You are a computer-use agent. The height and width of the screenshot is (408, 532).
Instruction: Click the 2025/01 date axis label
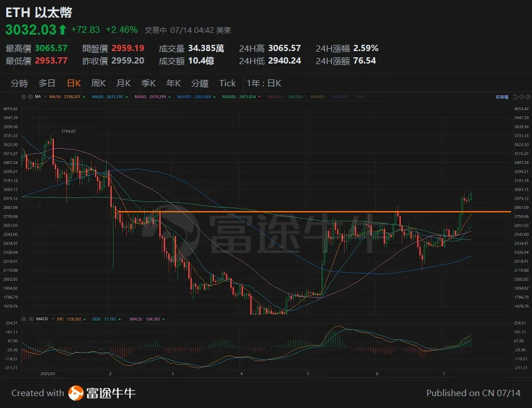(48, 374)
